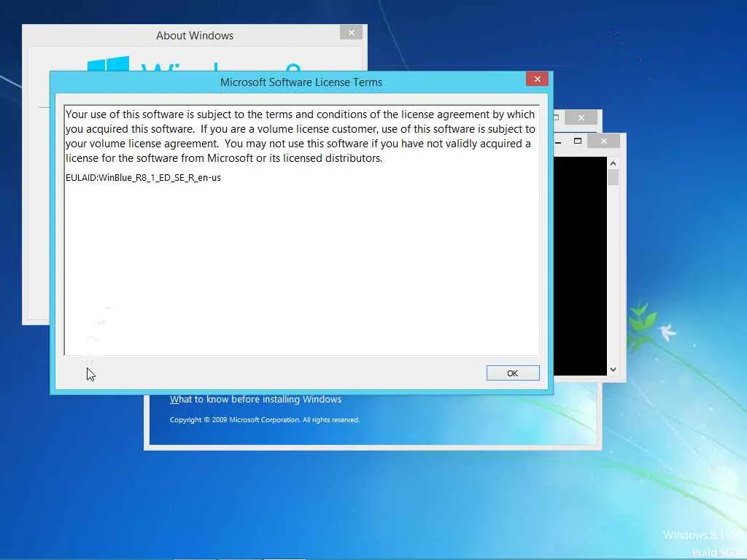
Task: Close the window behind the license dialog
Action: click(x=581, y=117)
